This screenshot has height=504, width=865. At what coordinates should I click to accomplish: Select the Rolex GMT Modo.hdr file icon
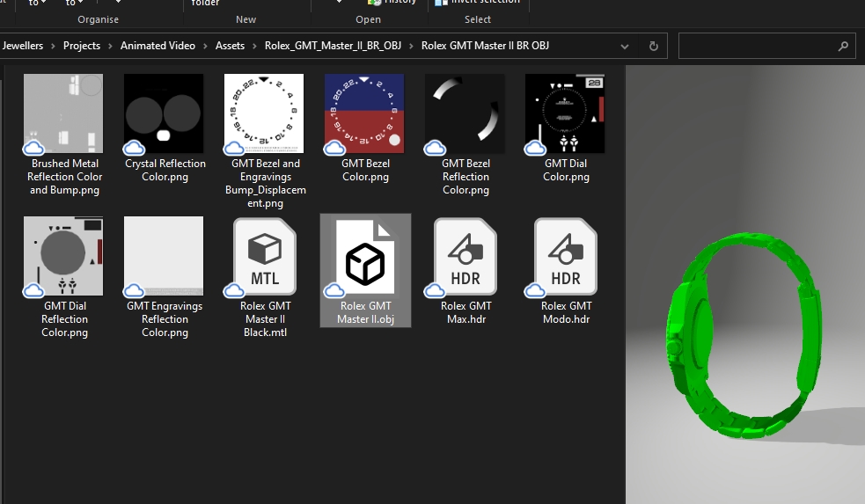(566, 257)
